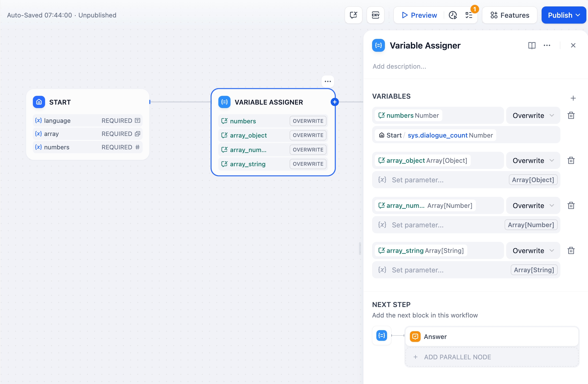Click the Preview button
588x384 pixels.
[x=419, y=15]
